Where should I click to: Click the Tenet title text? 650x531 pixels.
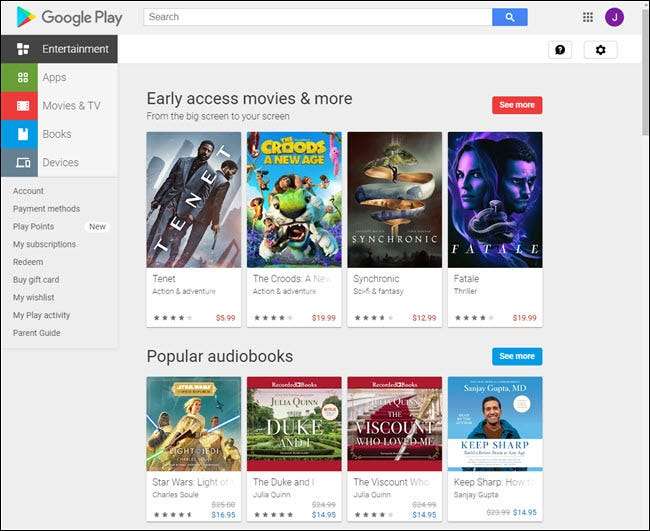point(164,279)
